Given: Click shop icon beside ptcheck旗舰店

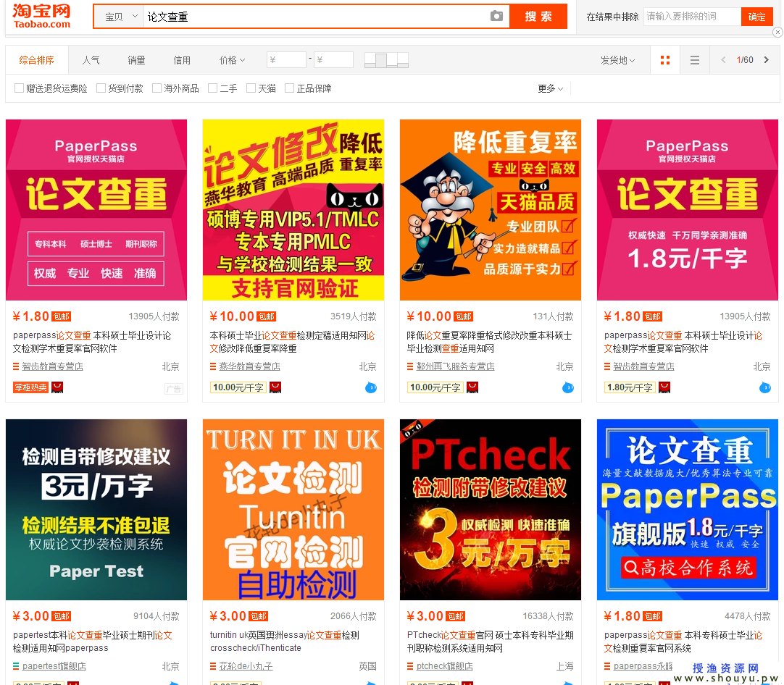Looking at the screenshot, I should click(410, 666).
